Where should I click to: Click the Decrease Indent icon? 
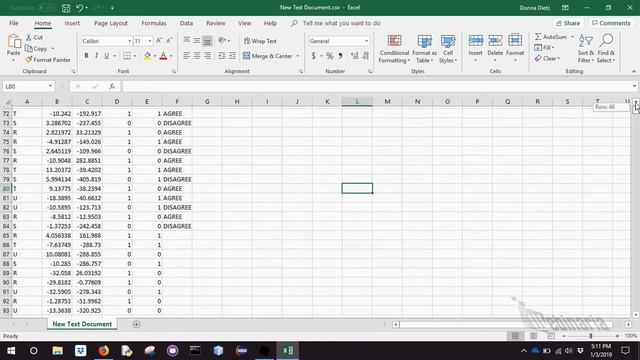pos(222,56)
